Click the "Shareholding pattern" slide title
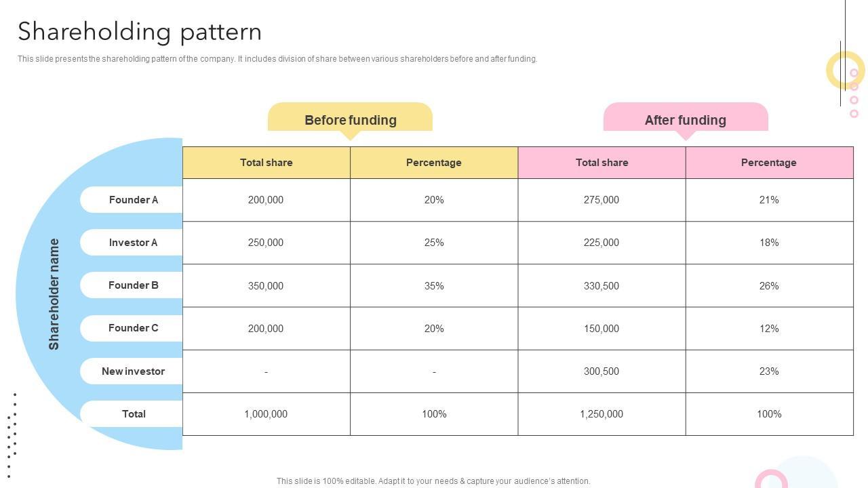The width and height of the screenshot is (868, 488). (140, 32)
